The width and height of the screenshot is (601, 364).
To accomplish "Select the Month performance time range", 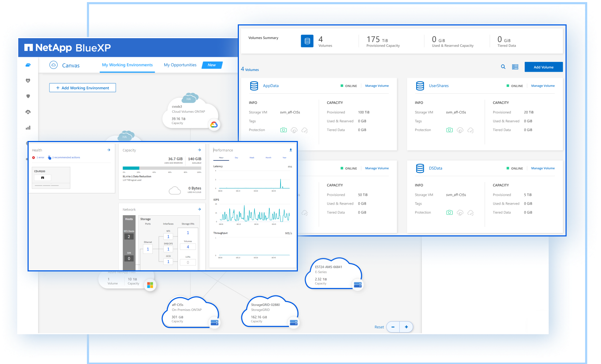I will pyautogui.click(x=269, y=158).
